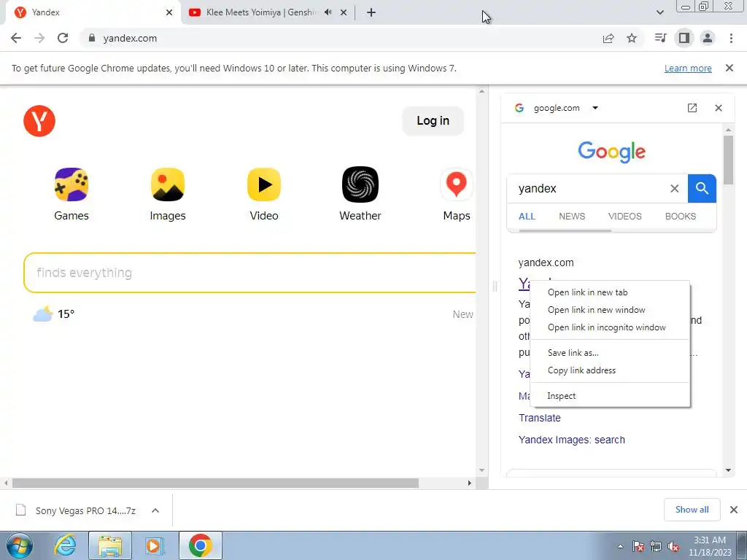Choose Save link as...
Image resolution: width=747 pixels, height=560 pixels.
(610, 353)
